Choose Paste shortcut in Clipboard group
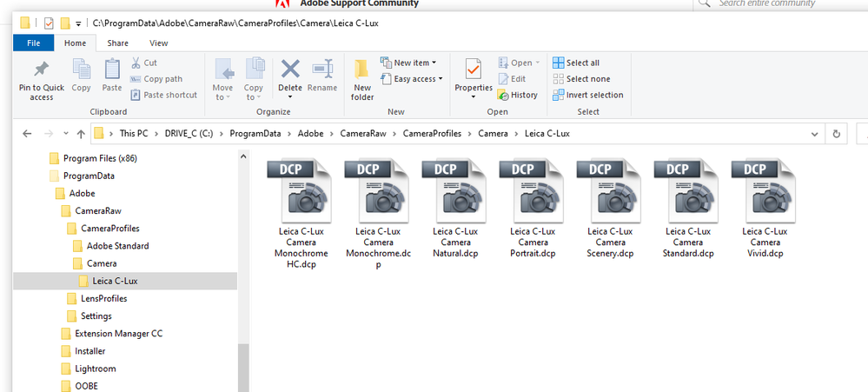 tap(163, 95)
